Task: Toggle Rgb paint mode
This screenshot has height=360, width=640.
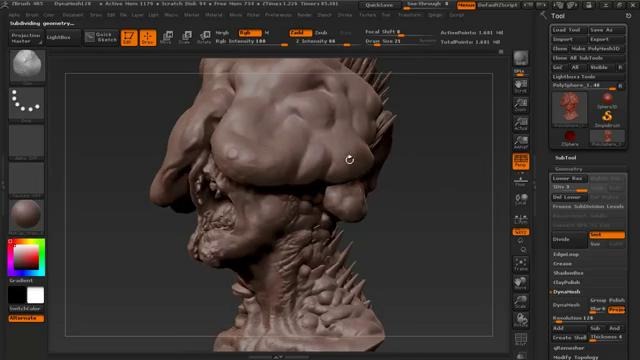Action: tap(250, 33)
